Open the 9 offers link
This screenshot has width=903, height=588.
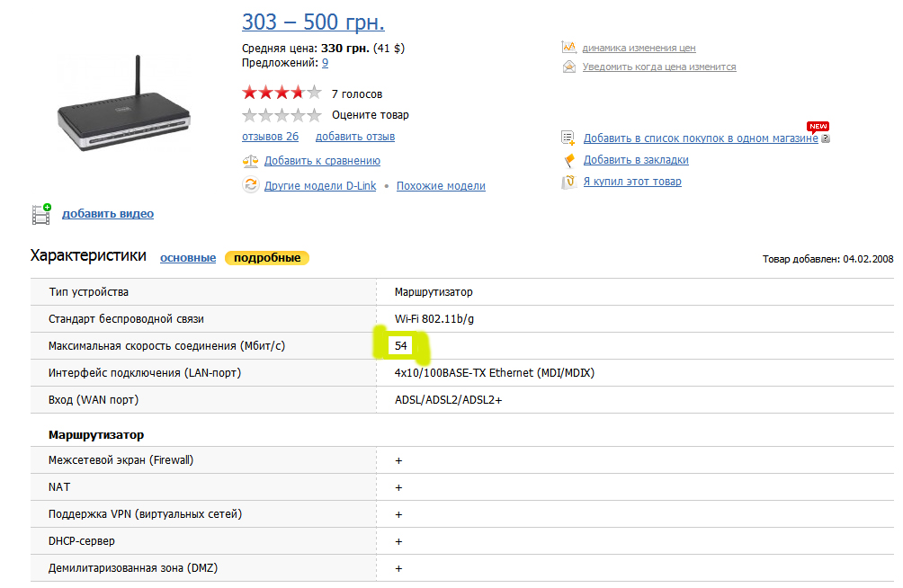(325, 63)
